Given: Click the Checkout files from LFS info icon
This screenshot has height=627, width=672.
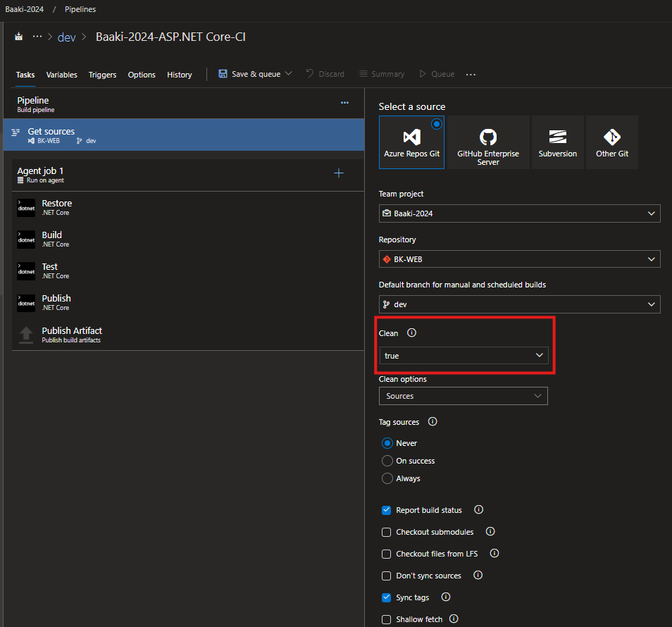Looking at the screenshot, I should coord(494,553).
